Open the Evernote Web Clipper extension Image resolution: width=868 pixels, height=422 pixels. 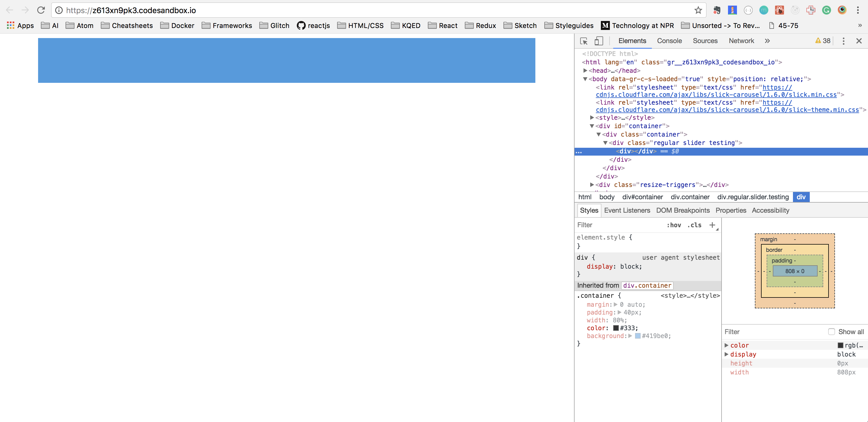[x=717, y=10]
